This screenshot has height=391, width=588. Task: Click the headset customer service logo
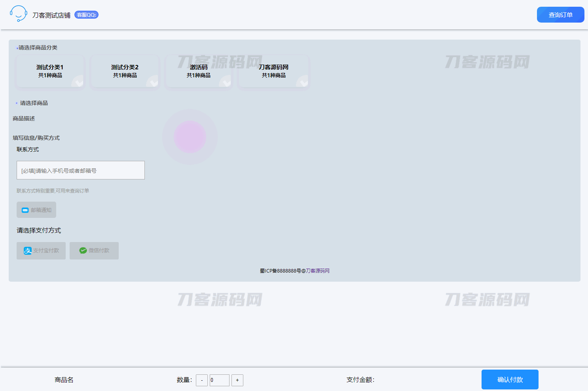(18, 14)
